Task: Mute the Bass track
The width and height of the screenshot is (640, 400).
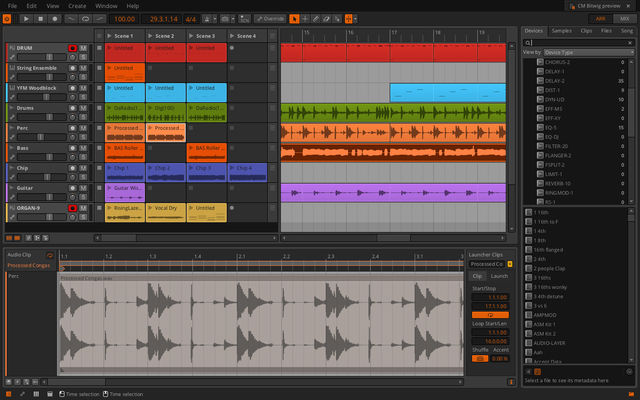Action: 83,148
